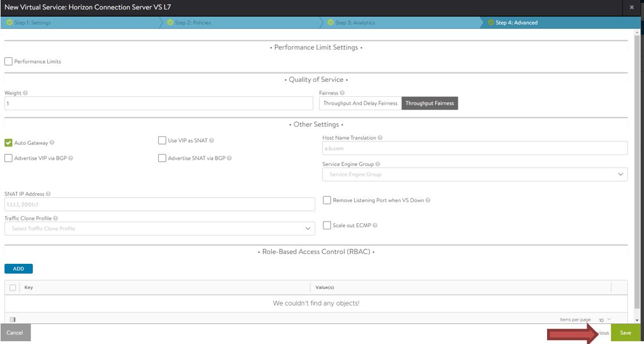This screenshot has width=644, height=344.
Task: Go to Step 2: Policies tab
Action: click(x=240, y=23)
